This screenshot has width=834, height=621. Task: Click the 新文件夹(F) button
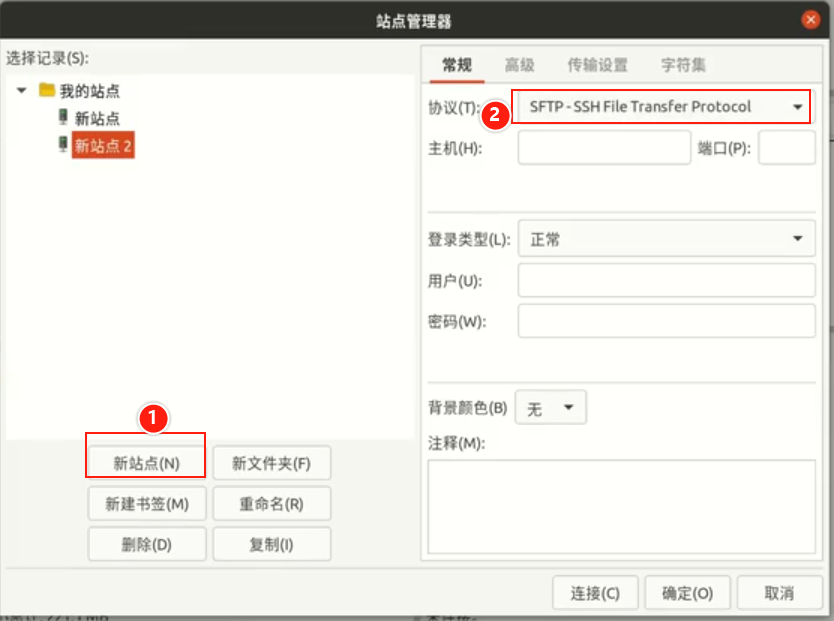(272, 463)
